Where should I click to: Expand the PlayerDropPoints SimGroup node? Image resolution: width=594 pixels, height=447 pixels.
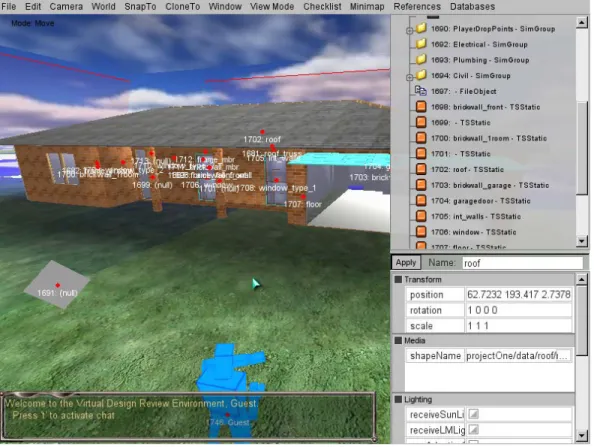coord(410,31)
